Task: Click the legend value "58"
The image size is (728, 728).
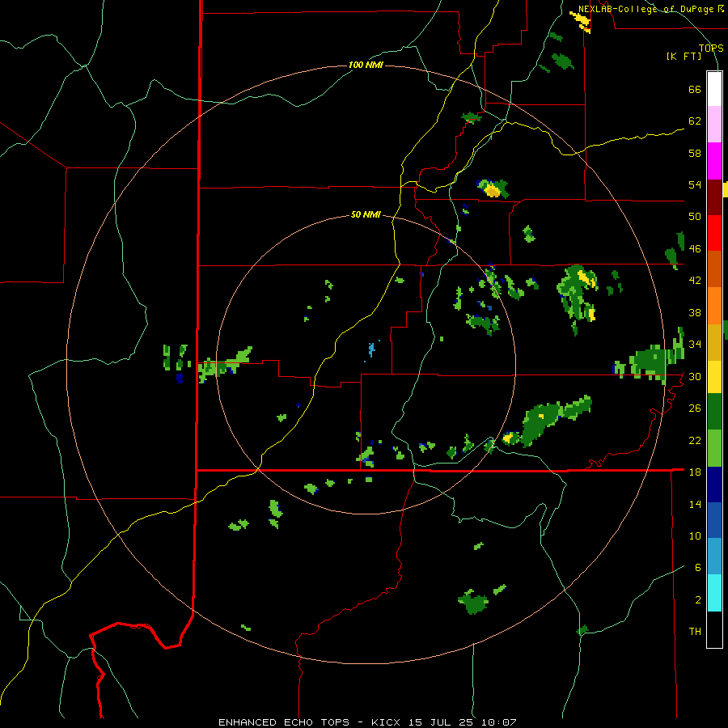Action: coord(695,153)
